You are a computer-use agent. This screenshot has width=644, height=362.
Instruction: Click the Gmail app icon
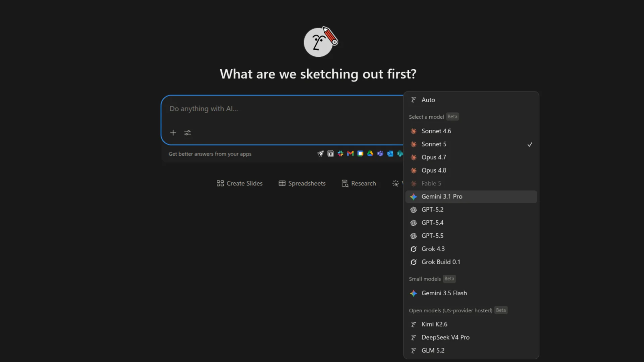pos(351,154)
